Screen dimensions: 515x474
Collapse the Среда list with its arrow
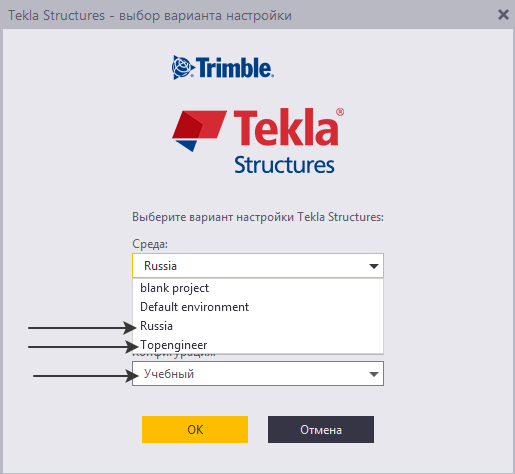(374, 266)
